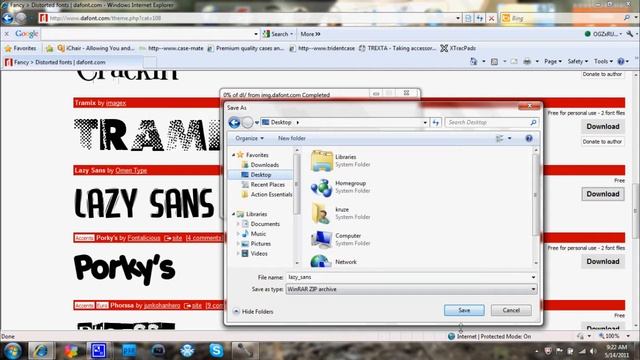Open the XTracPads favorite link
The width and height of the screenshot is (640, 360).
458,48
